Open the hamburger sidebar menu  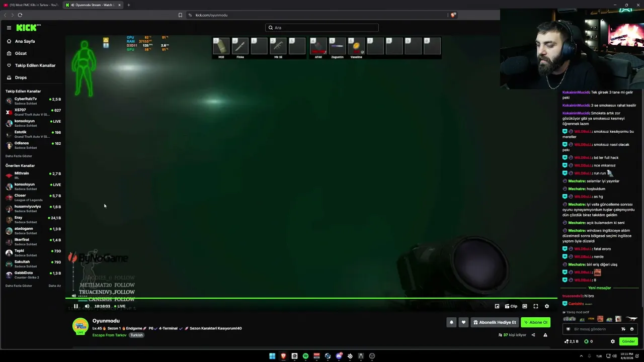click(9, 28)
